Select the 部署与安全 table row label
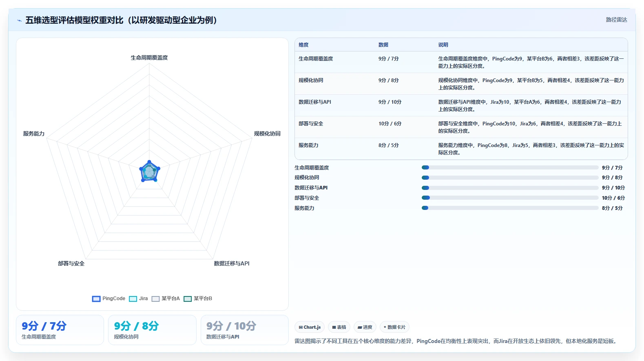Viewport: 644px width, 361px height. click(x=311, y=124)
